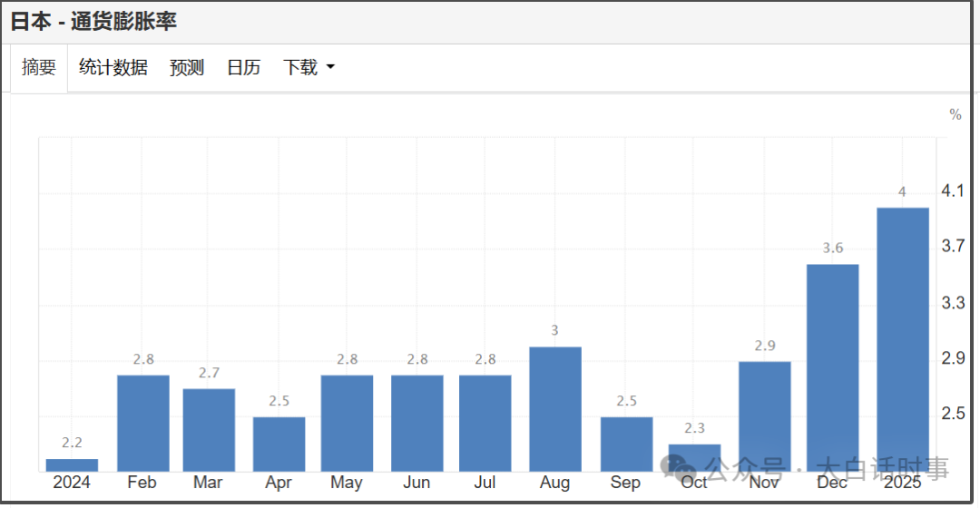This screenshot has height=508, width=980.
Task: Click the Mar bar labeled 2.7
Action: coord(209,431)
